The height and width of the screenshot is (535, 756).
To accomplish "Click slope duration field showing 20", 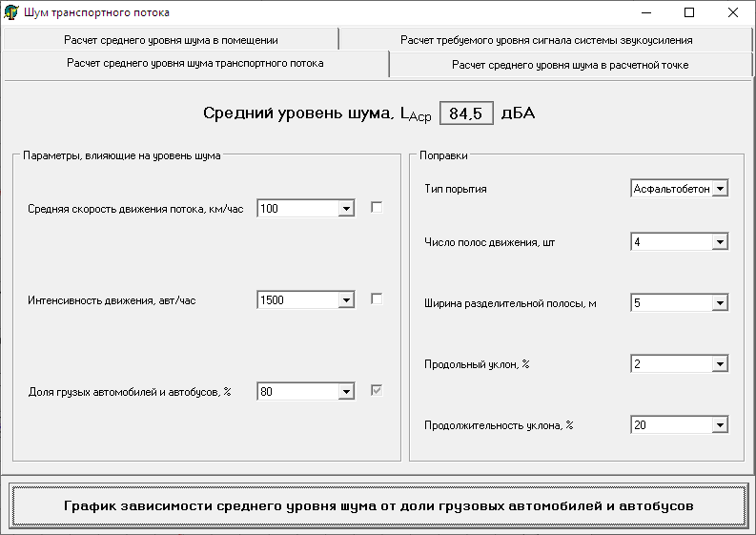I will (x=671, y=425).
